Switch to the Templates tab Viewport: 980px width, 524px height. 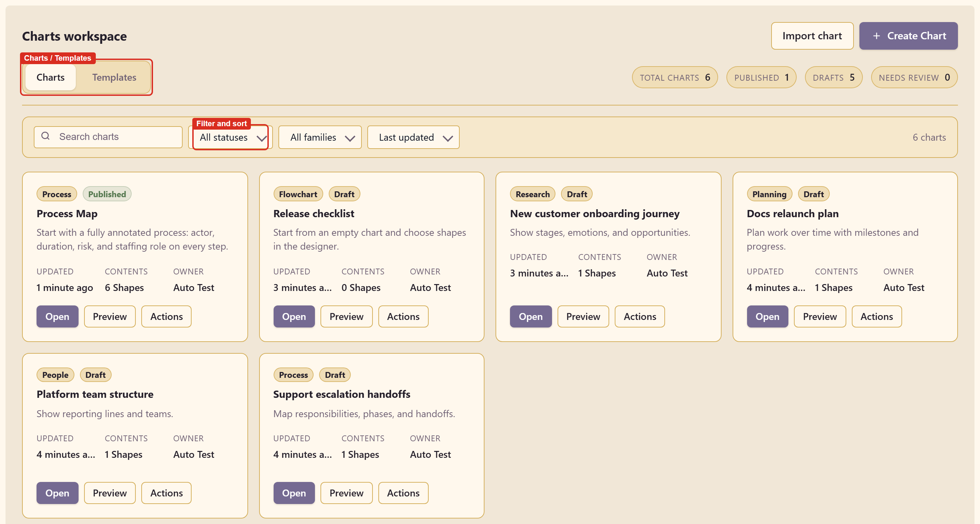click(x=114, y=77)
